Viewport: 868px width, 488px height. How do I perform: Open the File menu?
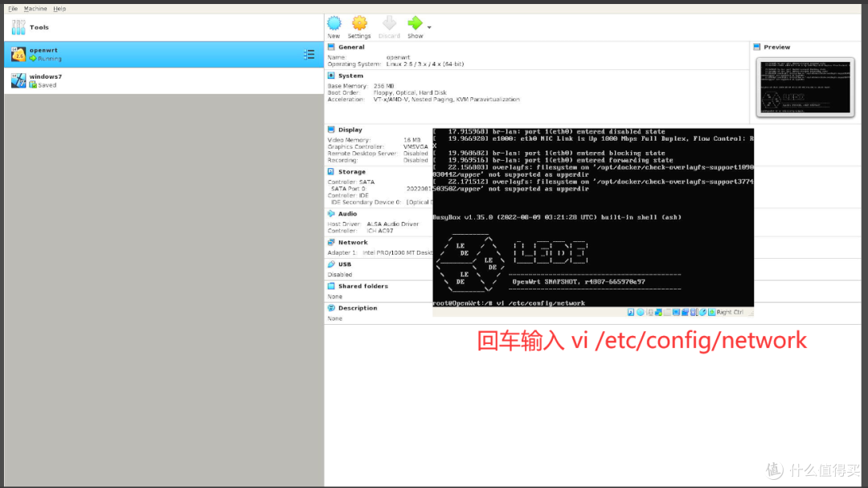click(13, 9)
